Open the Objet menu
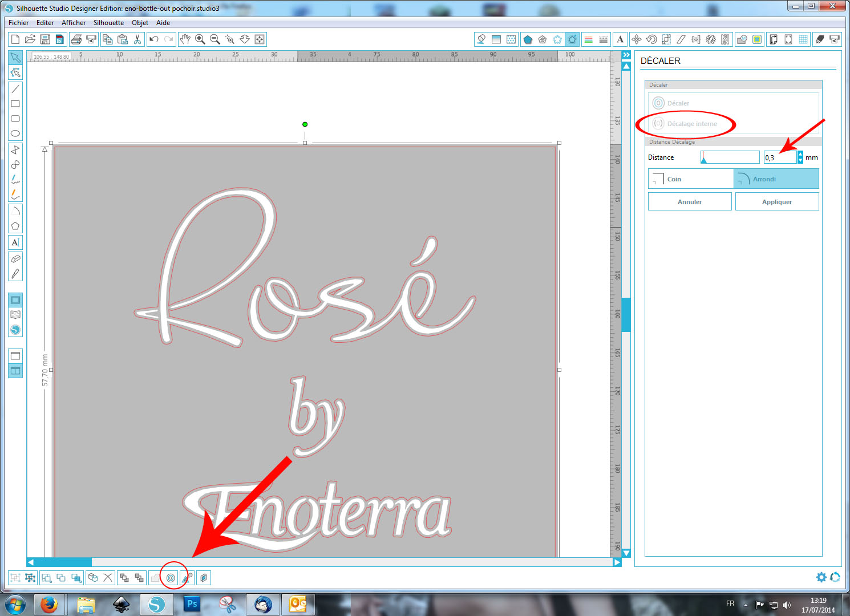This screenshot has height=616, width=850. (x=140, y=23)
